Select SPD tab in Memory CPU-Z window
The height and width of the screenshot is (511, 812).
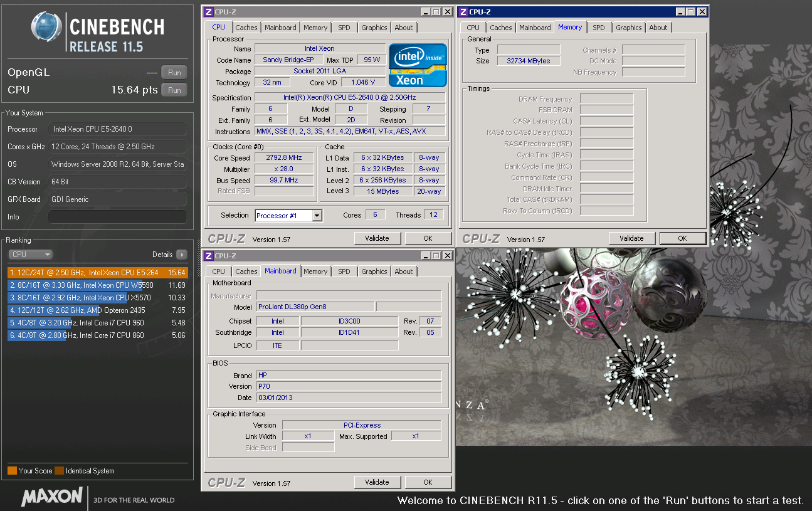click(599, 28)
